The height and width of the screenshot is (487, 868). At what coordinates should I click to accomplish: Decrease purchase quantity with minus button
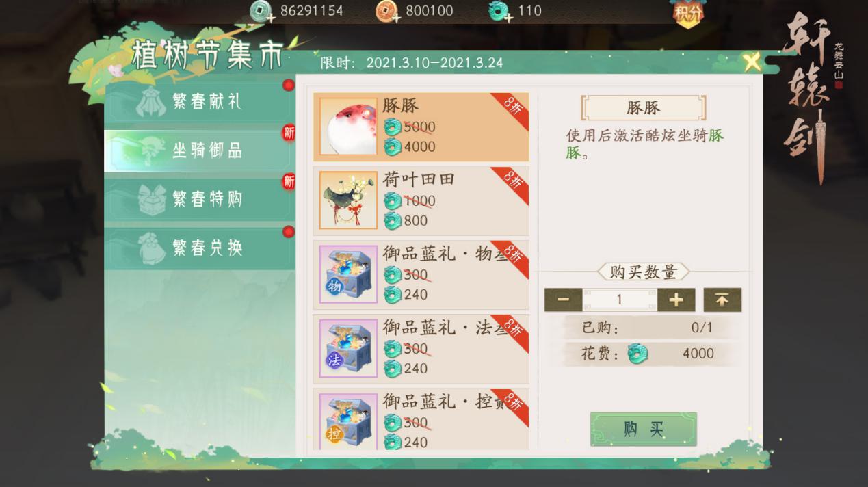(563, 300)
